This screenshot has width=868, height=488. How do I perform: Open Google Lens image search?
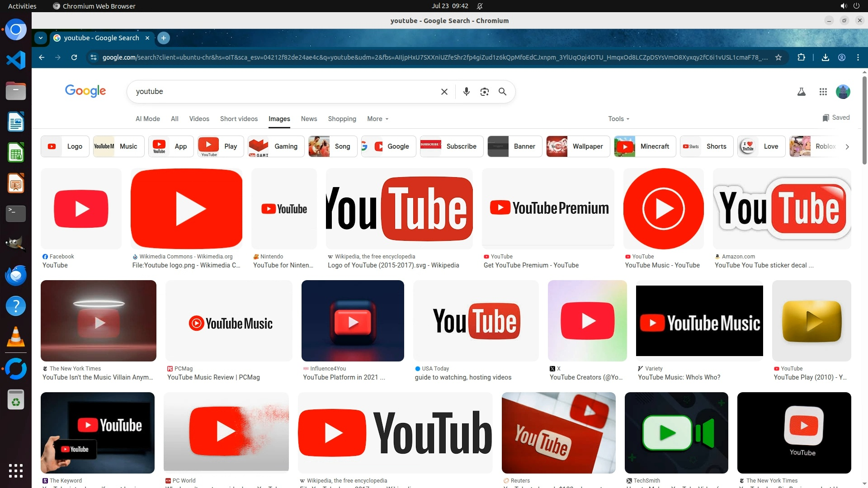point(484,92)
